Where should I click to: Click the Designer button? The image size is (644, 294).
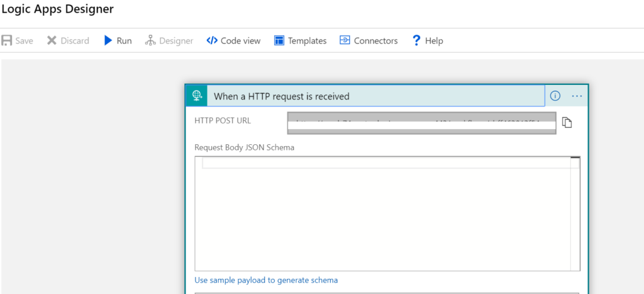coord(169,41)
